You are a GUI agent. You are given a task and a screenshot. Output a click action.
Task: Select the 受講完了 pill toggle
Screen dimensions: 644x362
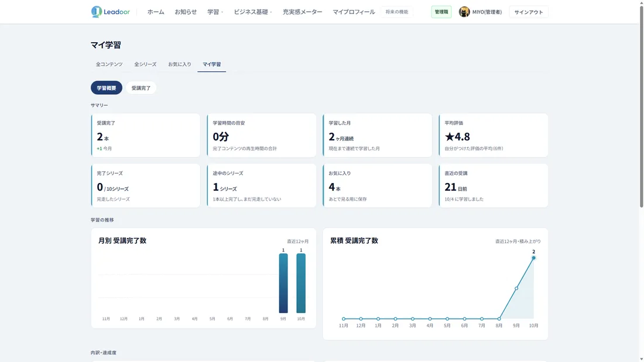click(141, 88)
